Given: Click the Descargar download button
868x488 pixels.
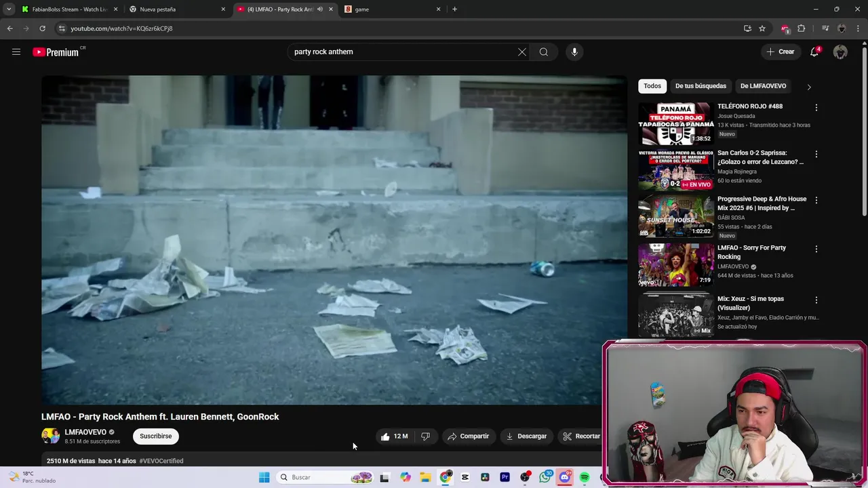Looking at the screenshot, I should click(x=526, y=436).
